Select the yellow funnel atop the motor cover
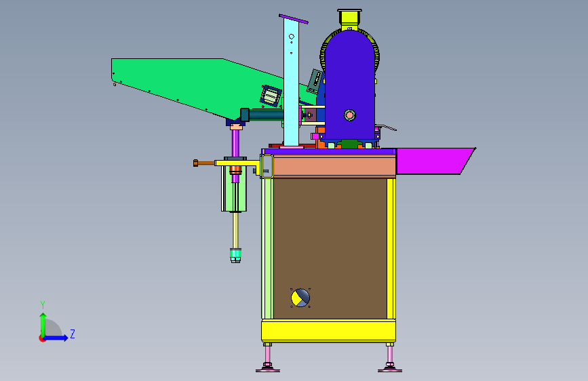This screenshot has width=588, height=381. (349, 18)
